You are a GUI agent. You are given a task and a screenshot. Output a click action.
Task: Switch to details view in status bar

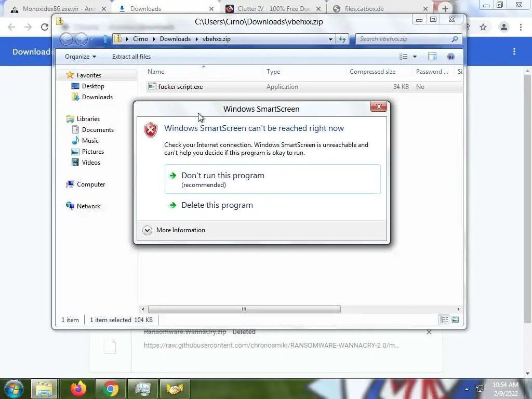[444, 320]
